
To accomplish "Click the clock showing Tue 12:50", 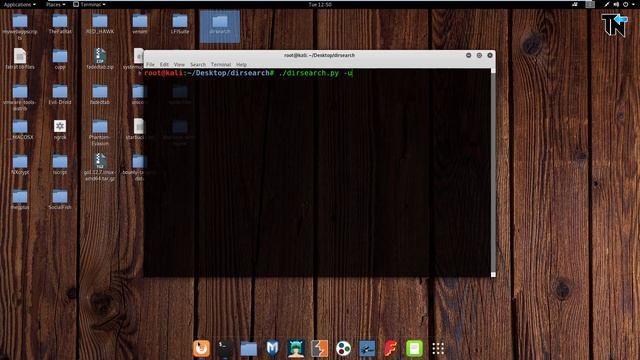I will pyautogui.click(x=320, y=4).
